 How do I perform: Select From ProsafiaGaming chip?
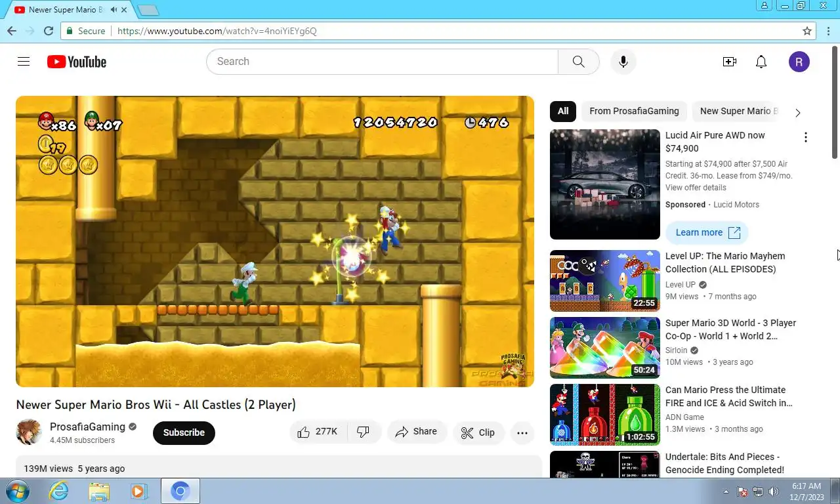point(634,111)
